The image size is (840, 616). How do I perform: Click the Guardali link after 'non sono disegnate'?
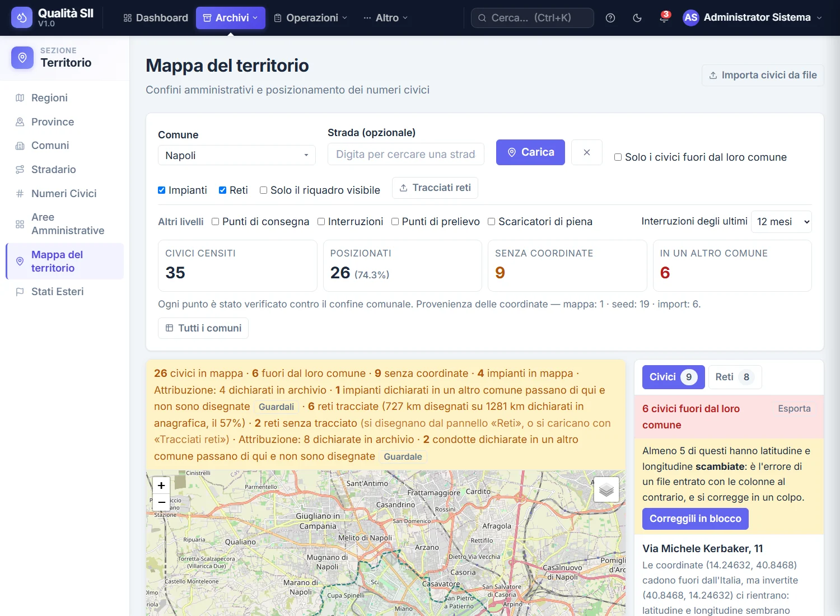pos(276,407)
